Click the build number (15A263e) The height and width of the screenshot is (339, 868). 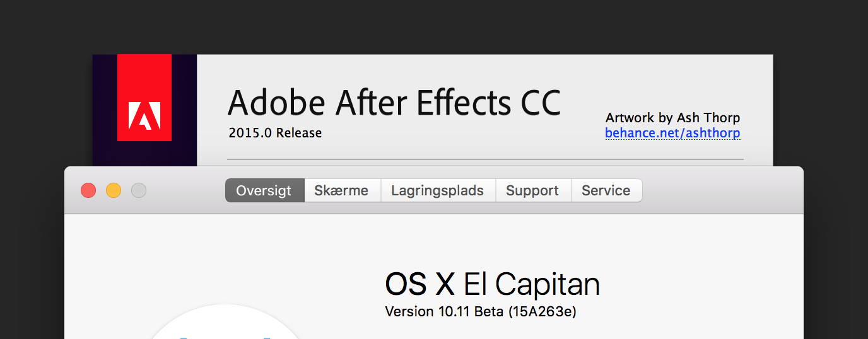[542, 311]
